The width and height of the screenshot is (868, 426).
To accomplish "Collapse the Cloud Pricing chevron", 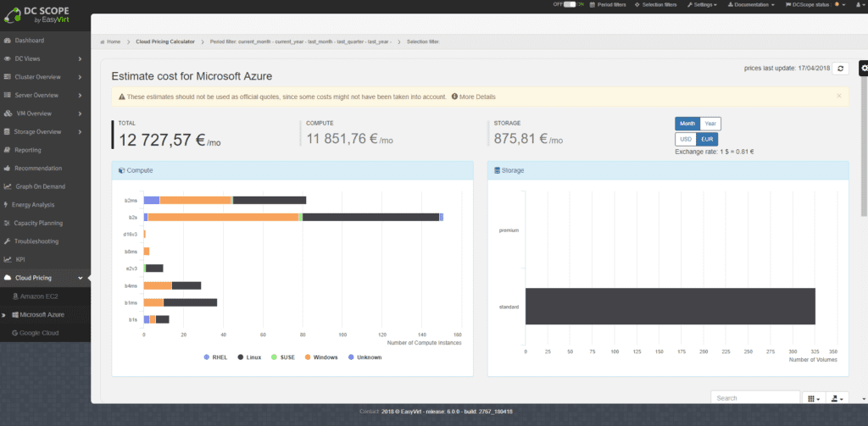I will coord(81,278).
